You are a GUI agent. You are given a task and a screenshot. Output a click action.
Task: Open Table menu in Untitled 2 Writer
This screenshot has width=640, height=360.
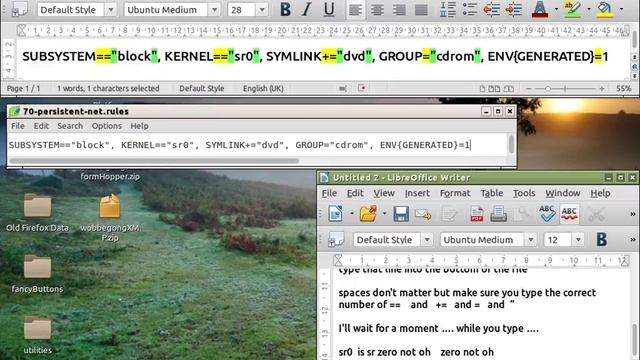491,193
